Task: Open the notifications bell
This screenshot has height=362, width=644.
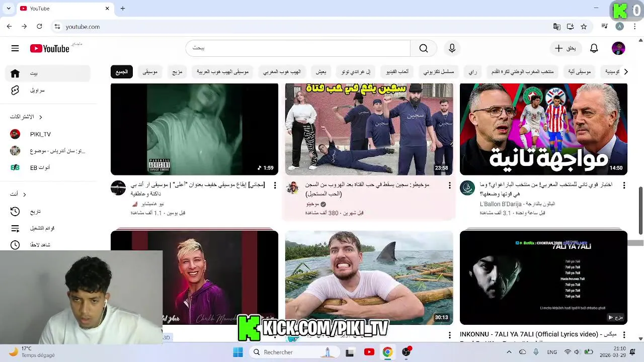Action: [x=594, y=48]
